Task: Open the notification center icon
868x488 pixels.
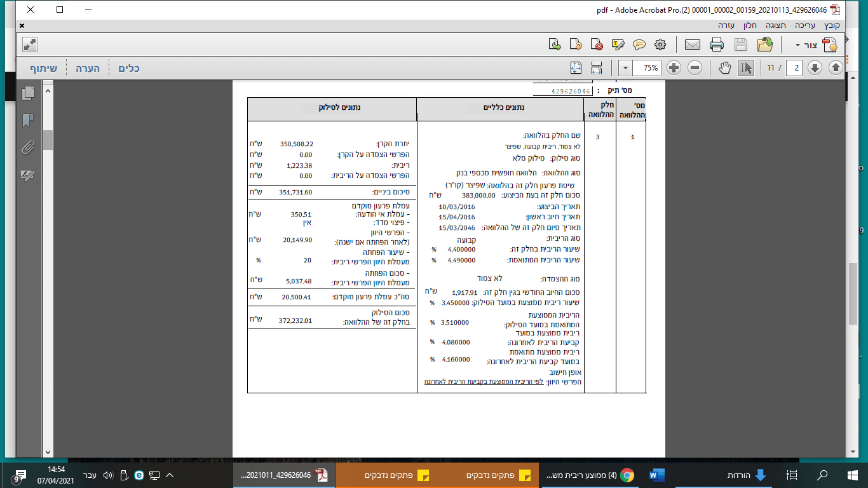Action: pos(19,475)
